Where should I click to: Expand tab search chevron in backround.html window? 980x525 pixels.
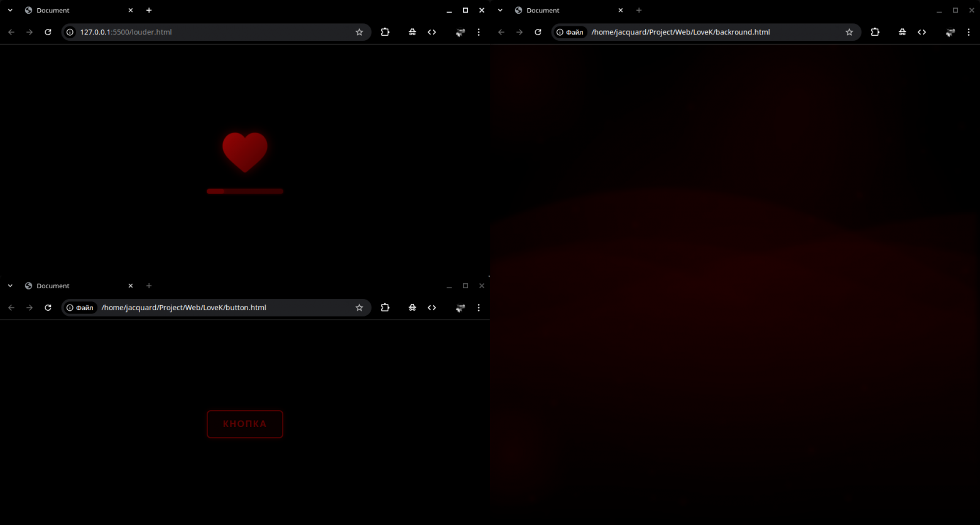(x=500, y=10)
